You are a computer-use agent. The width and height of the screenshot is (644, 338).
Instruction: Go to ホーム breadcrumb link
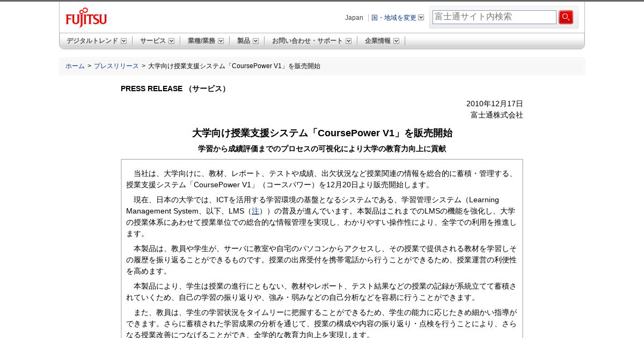click(x=75, y=66)
